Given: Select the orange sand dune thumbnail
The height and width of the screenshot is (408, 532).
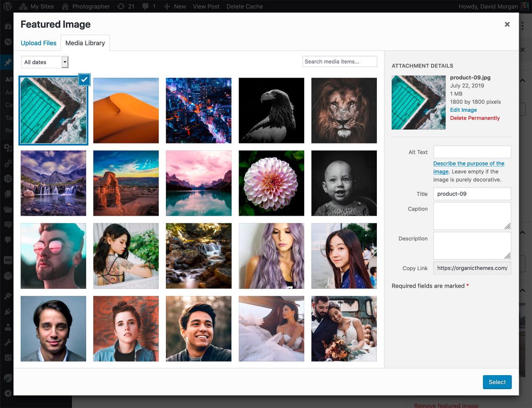Looking at the screenshot, I should click(126, 110).
